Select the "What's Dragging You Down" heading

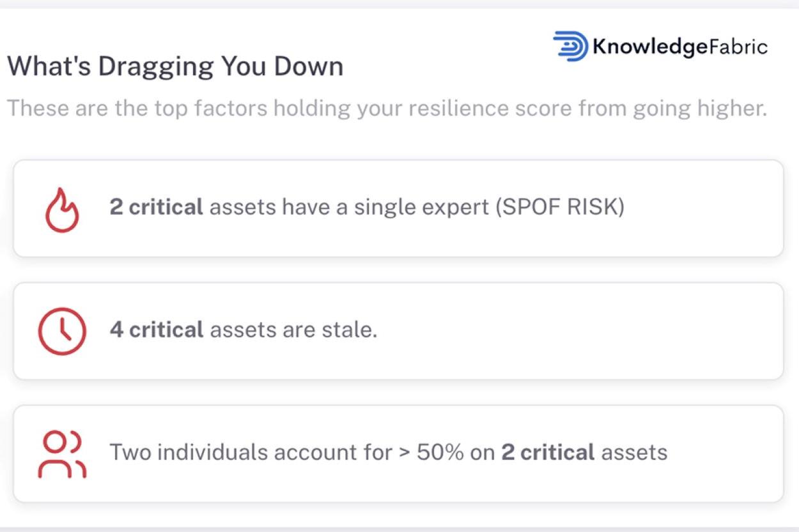[x=175, y=66]
